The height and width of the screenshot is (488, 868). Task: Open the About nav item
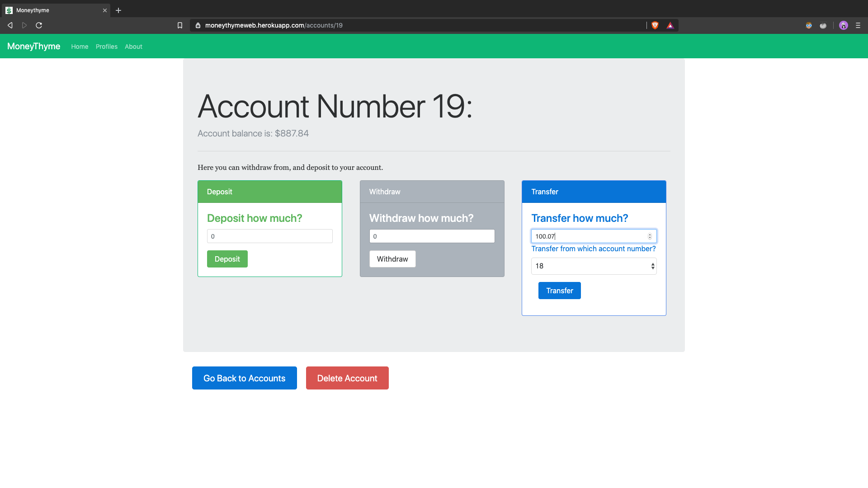(x=133, y=47)
